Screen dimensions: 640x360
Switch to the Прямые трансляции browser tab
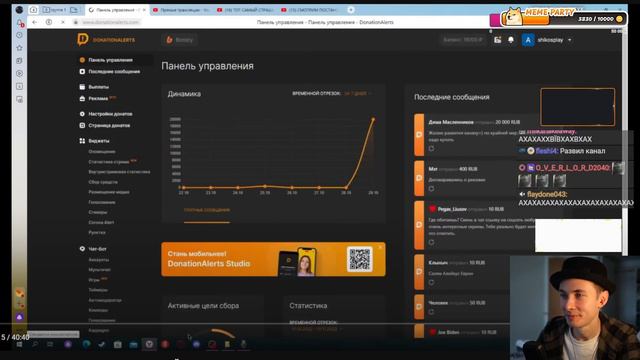(180, 10)
